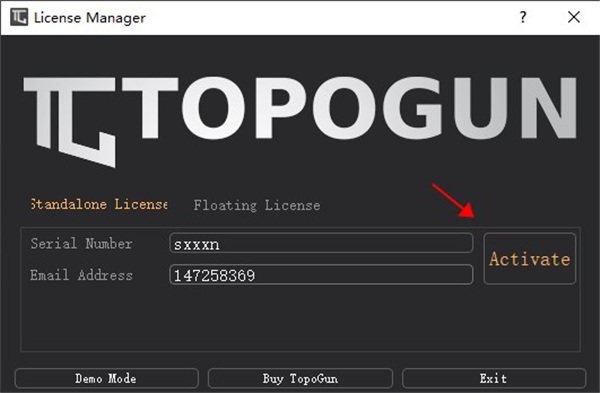Viewport: 600px width, 393px height.
Task: Close the License Manager window
Action: (x=574, y=17)
